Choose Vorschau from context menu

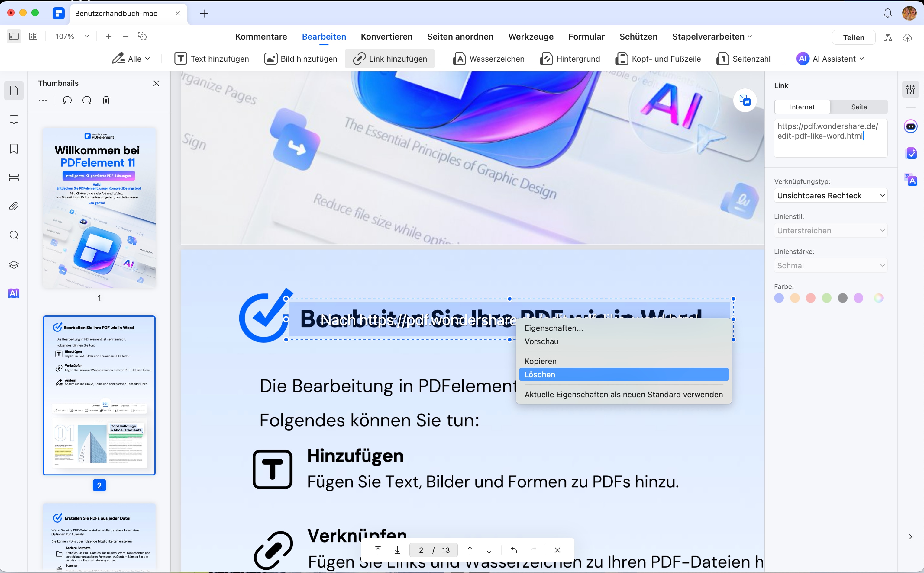click(x=624, y=341)
